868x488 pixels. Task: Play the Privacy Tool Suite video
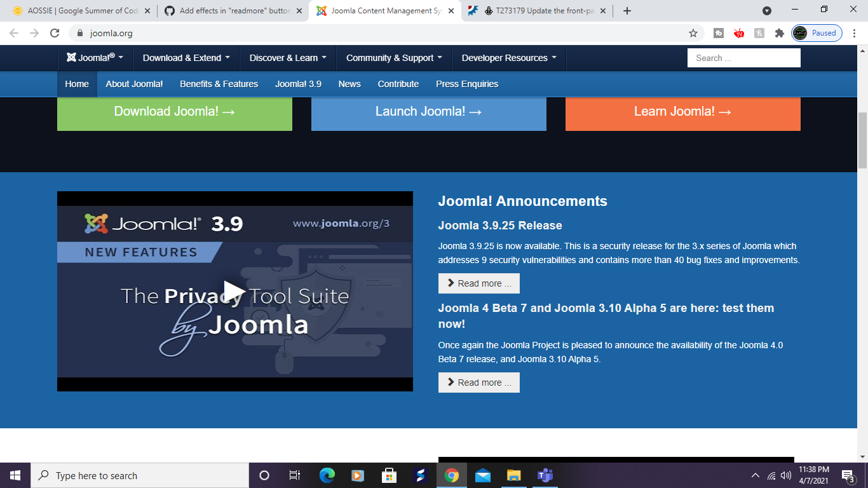click(x=235, y=291)
